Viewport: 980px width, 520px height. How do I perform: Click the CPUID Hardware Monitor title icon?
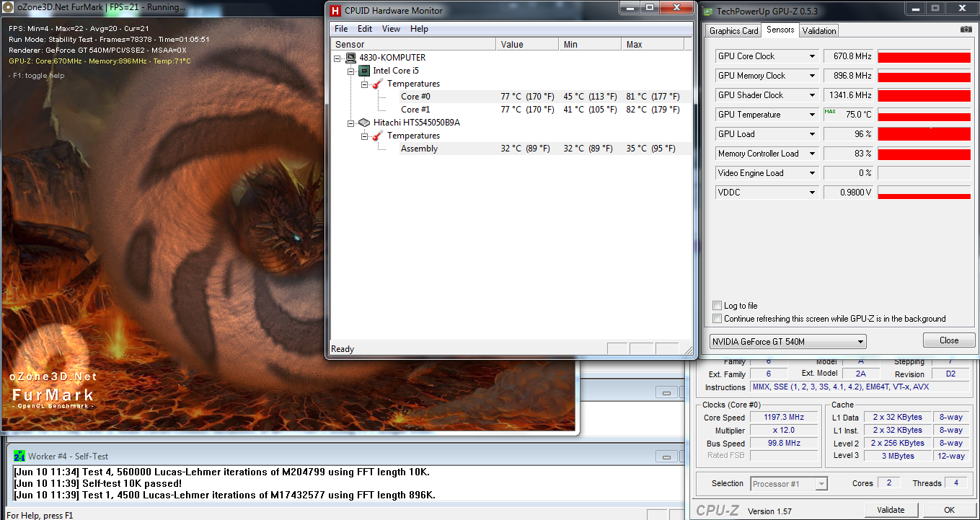click(335, 10)
